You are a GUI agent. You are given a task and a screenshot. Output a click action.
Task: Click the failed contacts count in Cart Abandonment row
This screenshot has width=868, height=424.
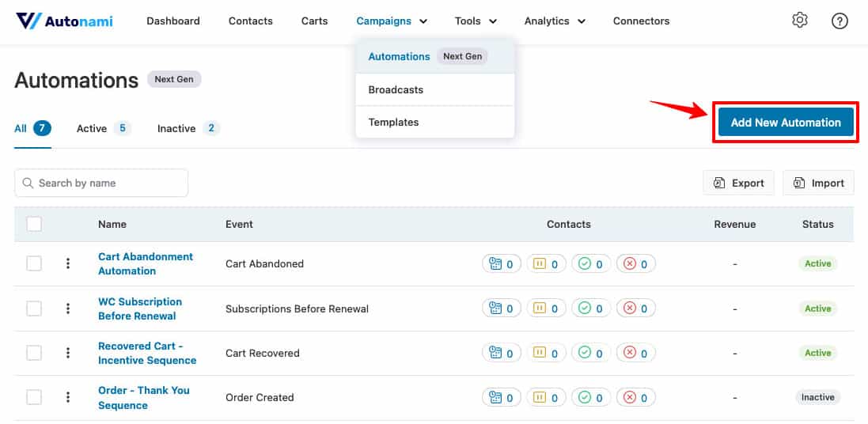pyautogui.click(x=635, y=264)
